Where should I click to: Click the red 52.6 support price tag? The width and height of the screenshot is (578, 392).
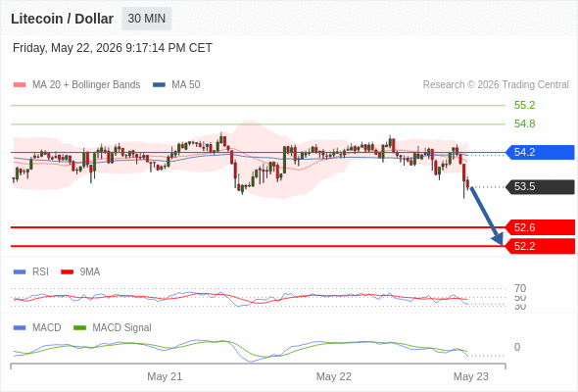click(x=540, y=227)
